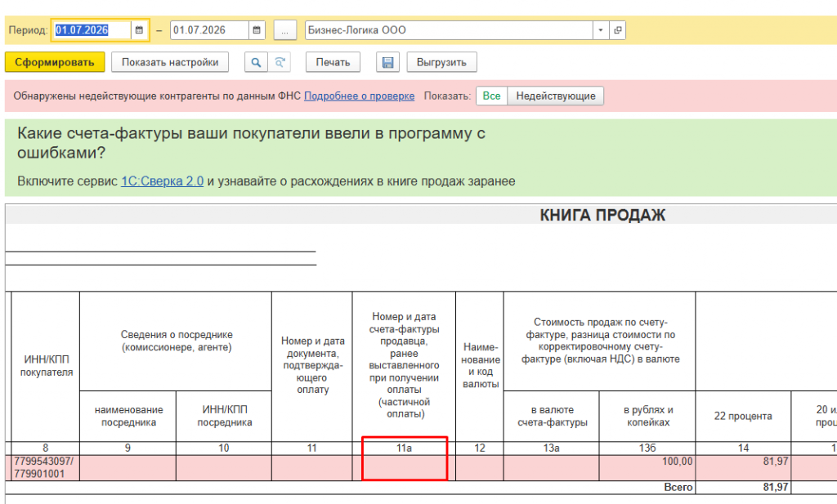
Task: Click the Выгрузить button
Action: [441, 62]
